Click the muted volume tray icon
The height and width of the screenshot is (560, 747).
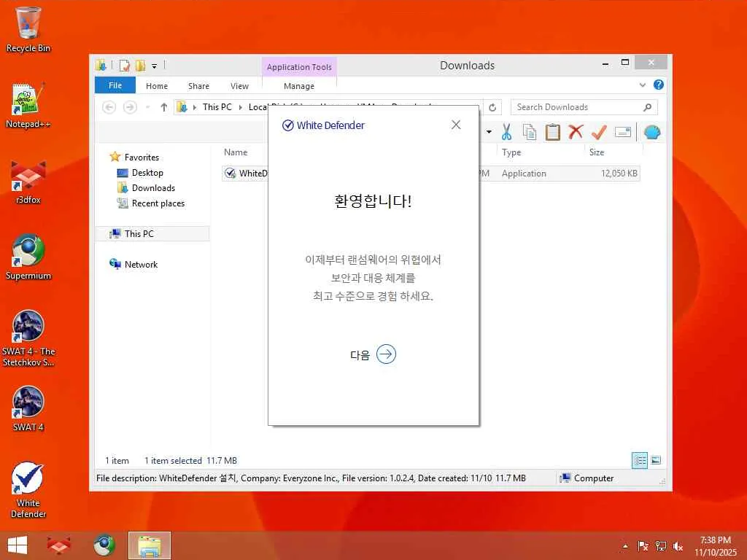[678, 546]
